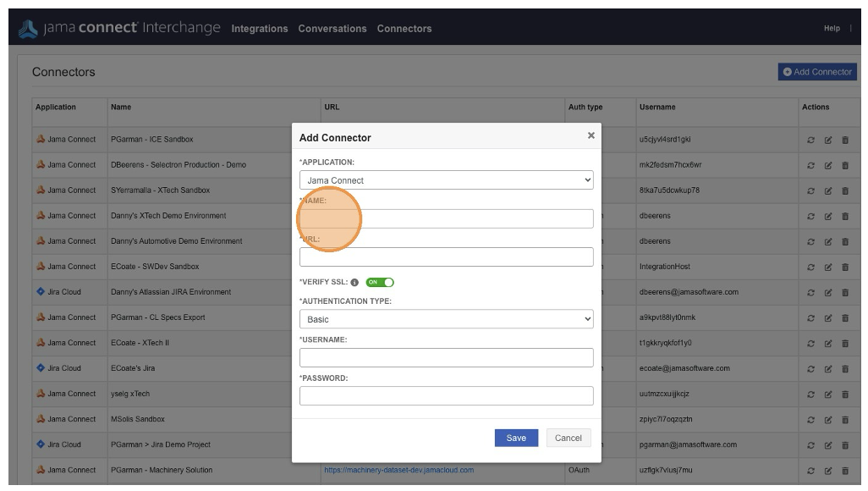This screenshot has width=868, height=491.
Task: Open the Integrations menu
Action: (x=260, y=28)
